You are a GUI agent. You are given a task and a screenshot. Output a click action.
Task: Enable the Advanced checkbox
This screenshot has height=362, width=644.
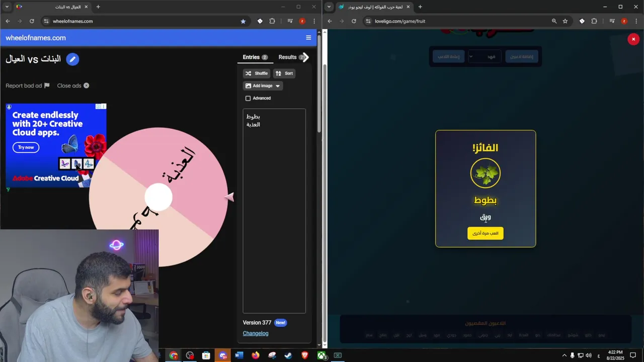(248, 99)
